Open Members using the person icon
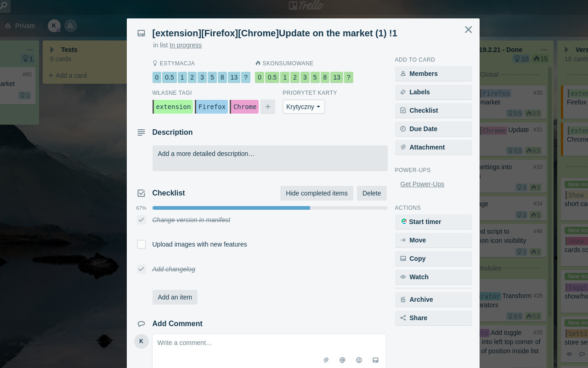The width and height of the screenshot is (588, 368). [403, 74]
